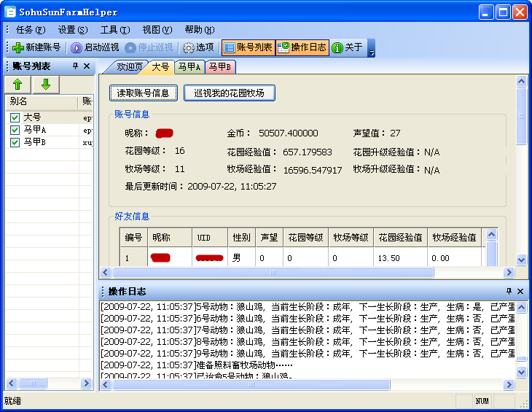Toggle the 账号列表 account list panel button
The height and width of the screenshot is (412, 532).
click(249, 47)
